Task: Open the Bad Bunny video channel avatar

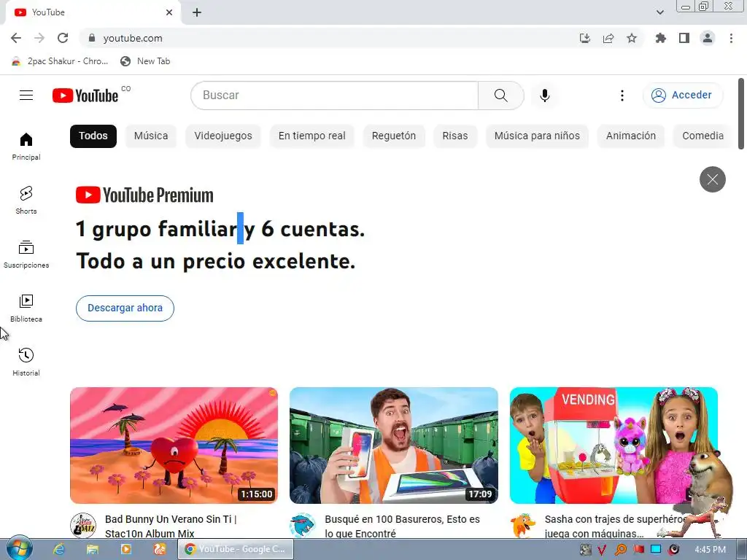Action: pos(83,525)
